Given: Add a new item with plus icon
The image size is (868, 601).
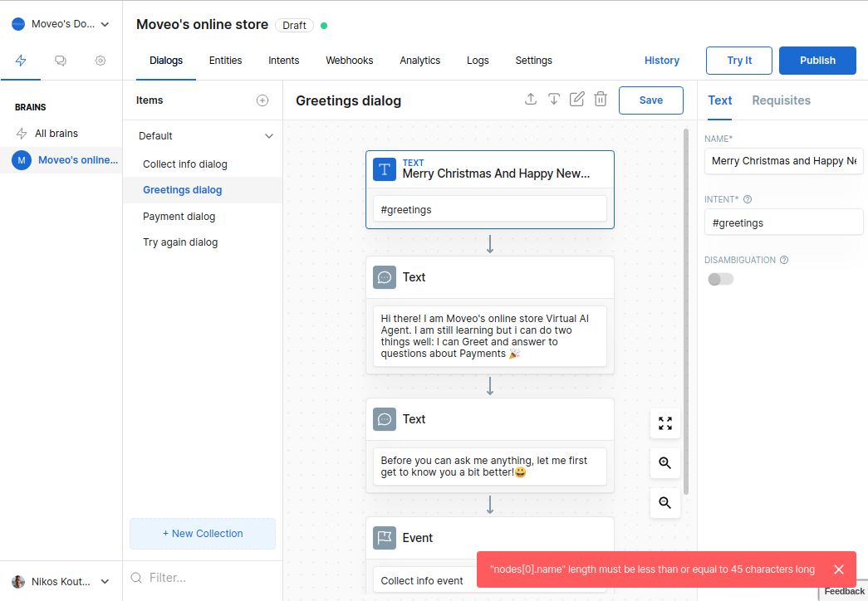Looking at the screenshot, I should (x=262, y=100).
